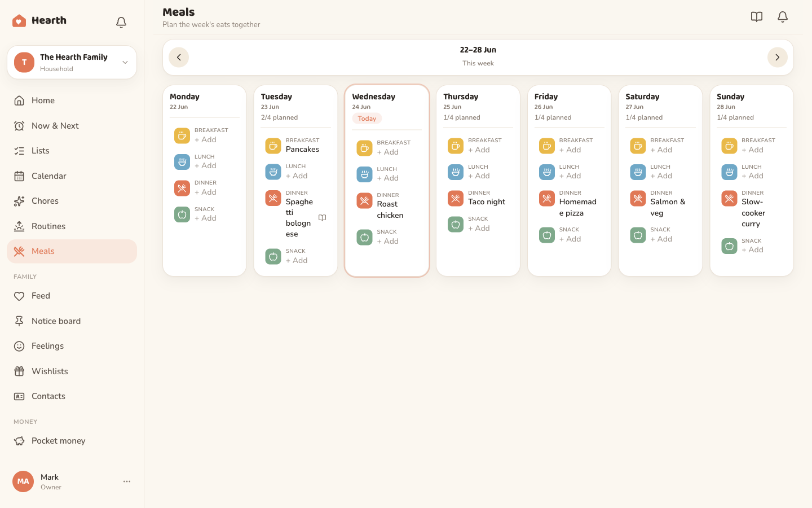This screenshot has width=812, height=508.
Task: Expand The Hearth Family household switcher
Action: 72,62
